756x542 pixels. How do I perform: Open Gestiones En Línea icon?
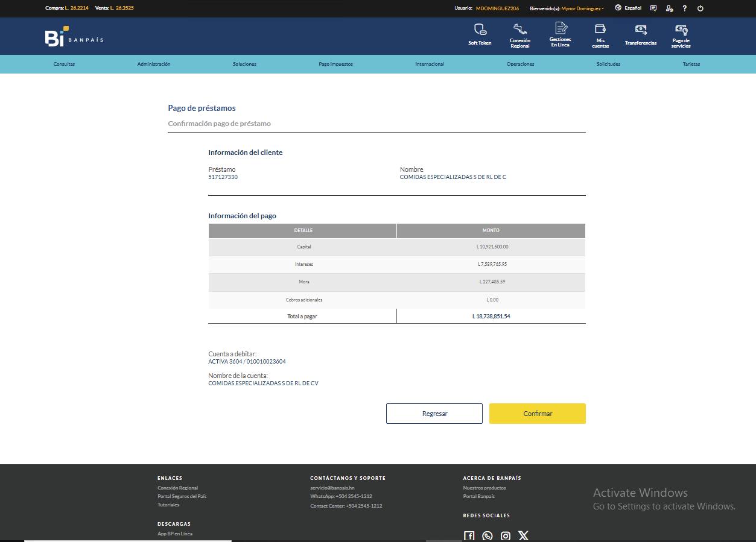click(x=561, y=28)
